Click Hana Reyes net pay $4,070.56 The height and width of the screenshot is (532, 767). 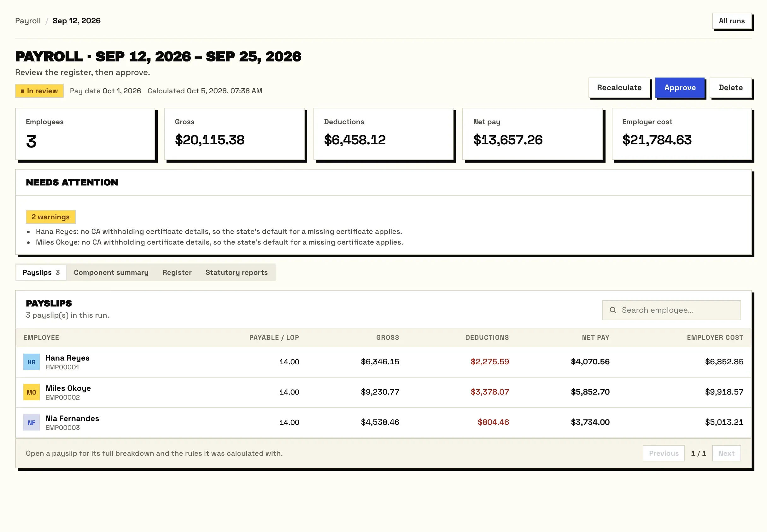coord(590,362)
